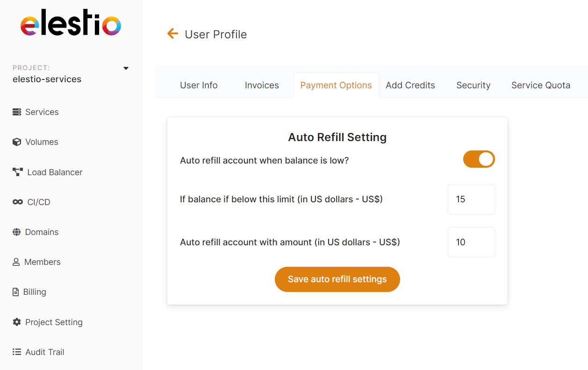Open the Add Credits tab
This screenshot has width=588, height=370.
[x=410, y=85]
